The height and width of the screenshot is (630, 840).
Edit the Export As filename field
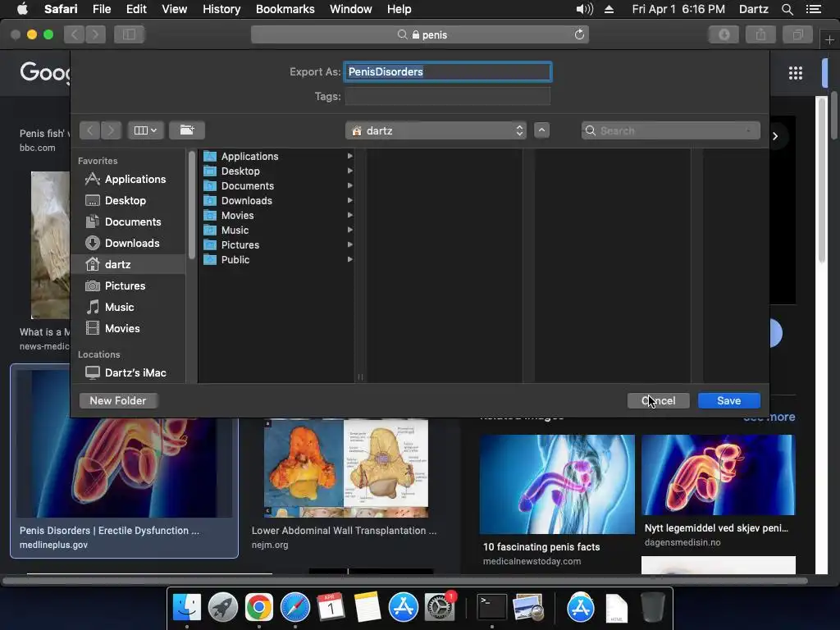pos(447,72)
